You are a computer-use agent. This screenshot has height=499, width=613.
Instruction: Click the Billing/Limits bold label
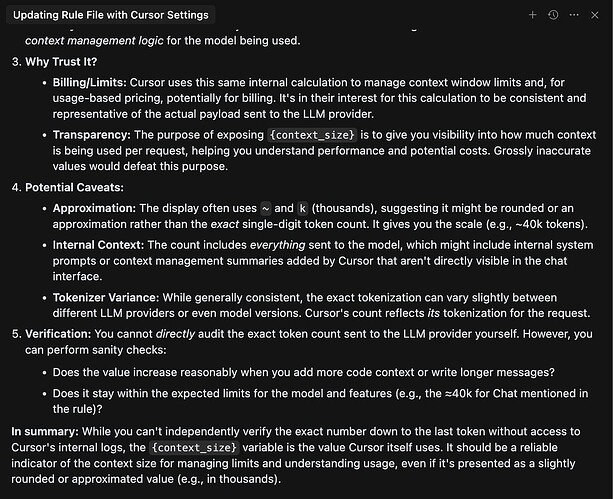click(x=90, y=83)
